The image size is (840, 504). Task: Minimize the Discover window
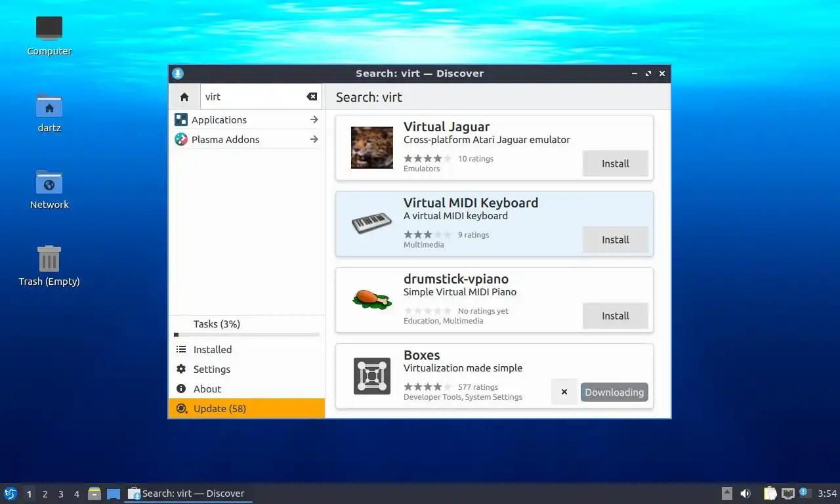pos(635,73)
